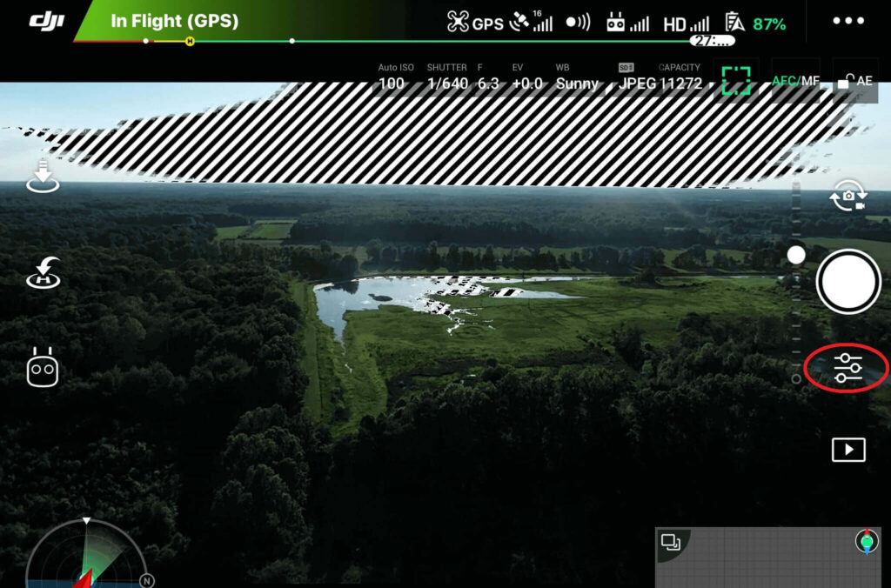Tap the EV +0.0 value

pyautogui.click(x=526, y=77)
